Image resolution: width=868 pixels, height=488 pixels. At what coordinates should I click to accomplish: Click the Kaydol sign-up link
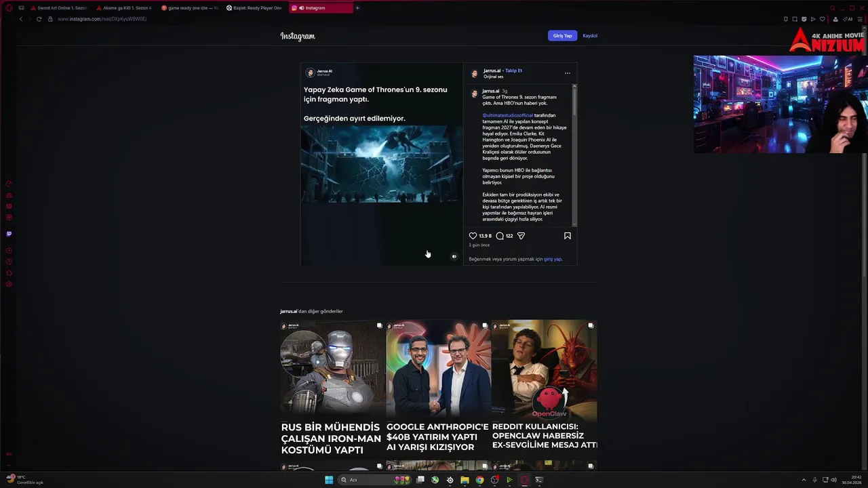[x=590, y=35]
